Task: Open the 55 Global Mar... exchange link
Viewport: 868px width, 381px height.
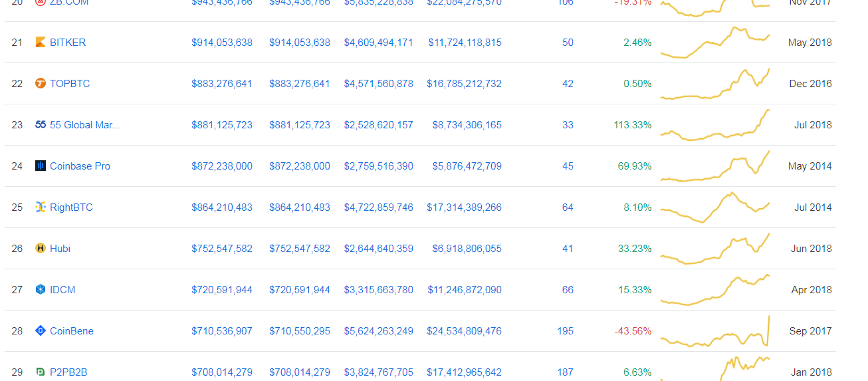Action: (85, 125)
